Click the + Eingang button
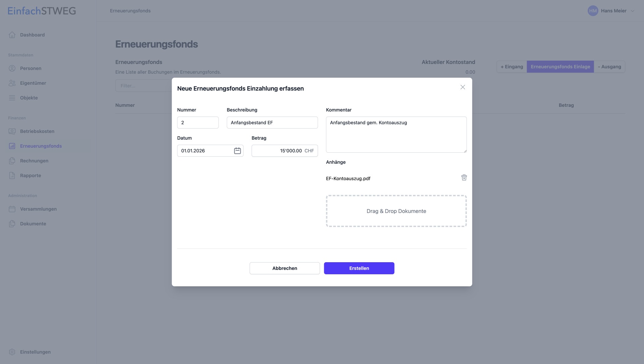Image resolution: width=644 pixels, height=364 pixels. click(512, 67)
